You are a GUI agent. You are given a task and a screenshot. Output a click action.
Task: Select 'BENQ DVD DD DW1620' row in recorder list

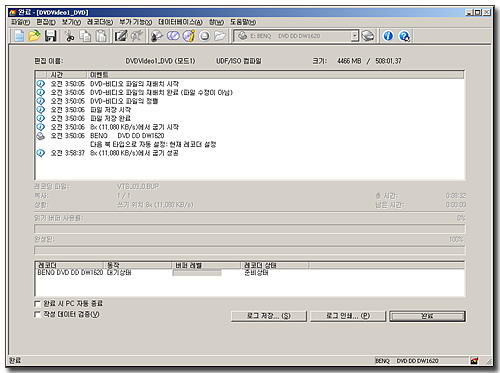(70, 273)
